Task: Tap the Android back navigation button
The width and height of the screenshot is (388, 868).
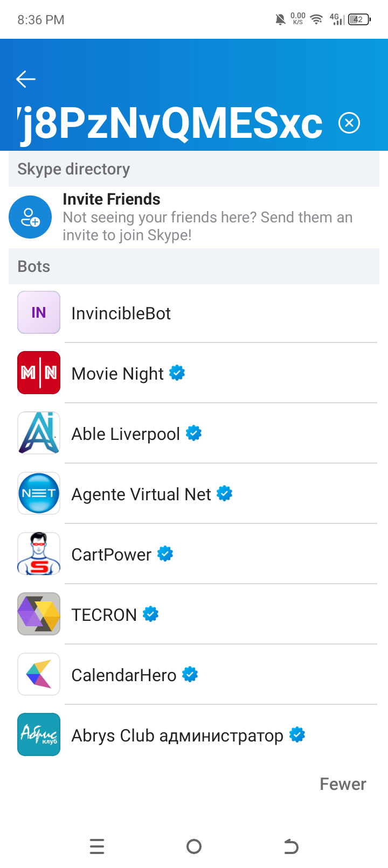Action: pos(291,846)
